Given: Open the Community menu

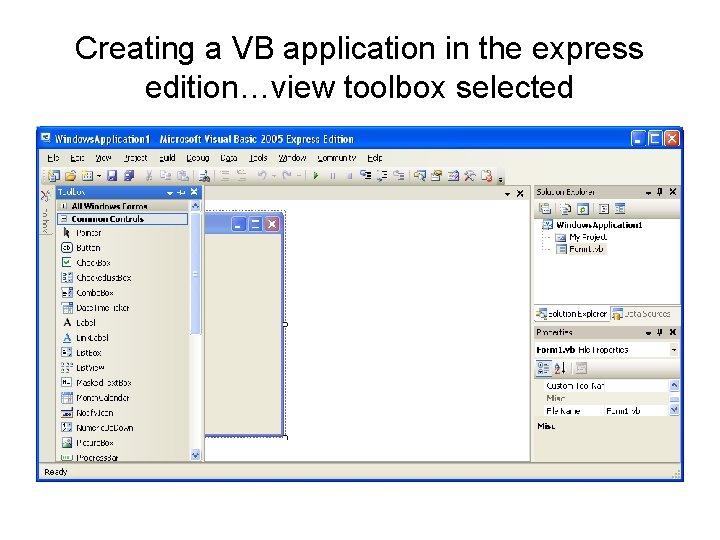Looking at the screenshot, I should pos(337,158).
